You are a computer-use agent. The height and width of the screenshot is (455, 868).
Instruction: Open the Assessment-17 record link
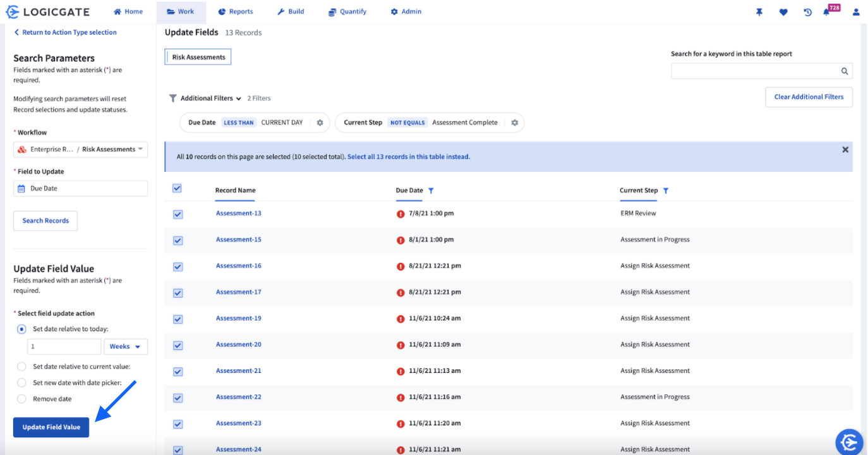tap(239, 292)
